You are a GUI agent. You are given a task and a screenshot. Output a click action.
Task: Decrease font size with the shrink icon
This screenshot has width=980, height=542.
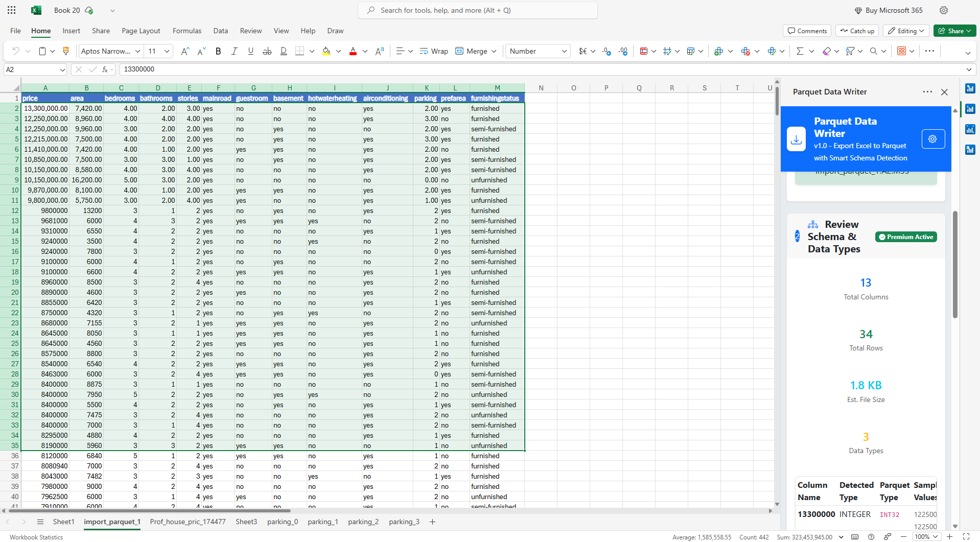201,51
